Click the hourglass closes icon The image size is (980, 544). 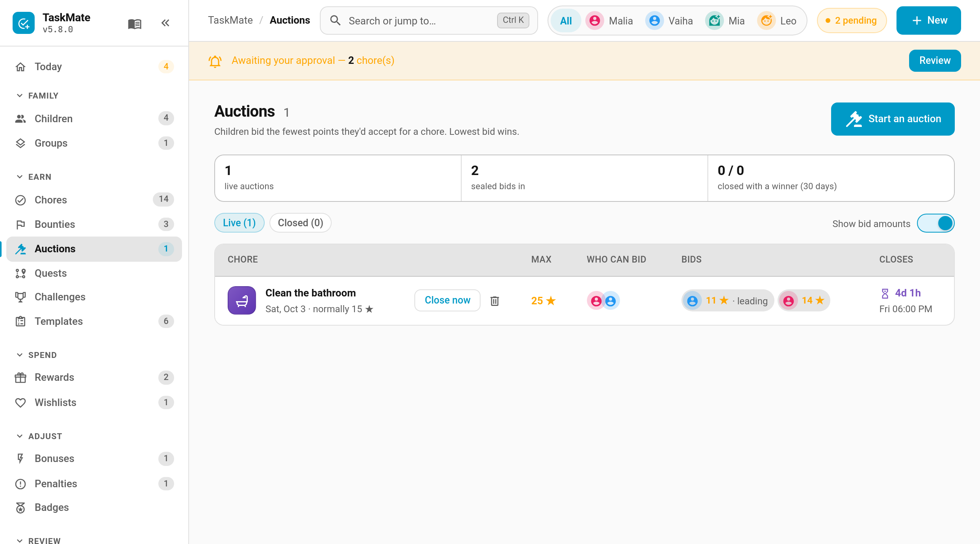pyautogui.click(x=885, y=293)
